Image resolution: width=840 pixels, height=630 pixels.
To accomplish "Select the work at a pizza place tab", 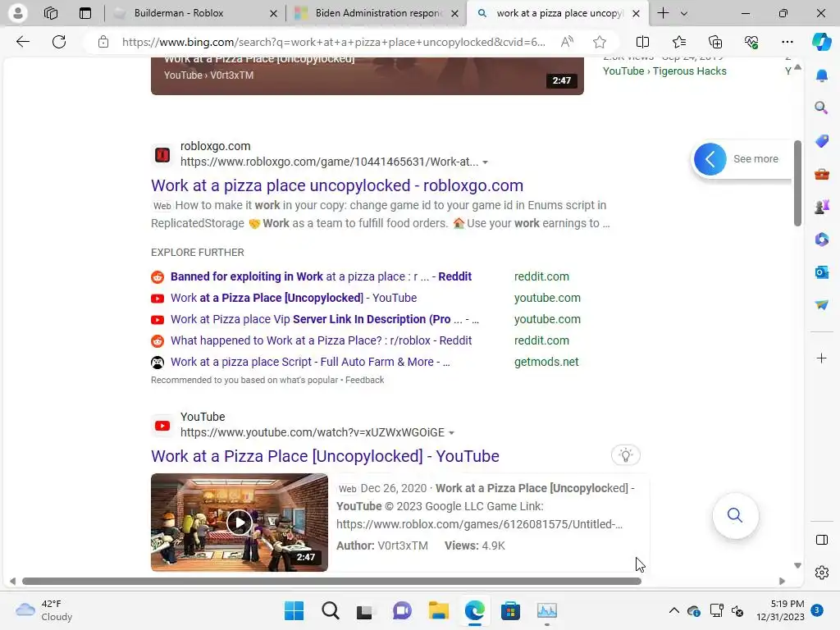I will click(x=559, y=13).
